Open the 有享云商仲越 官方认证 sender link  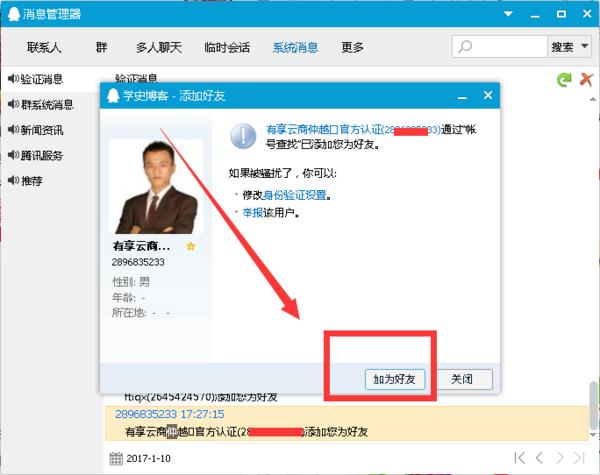353,130
